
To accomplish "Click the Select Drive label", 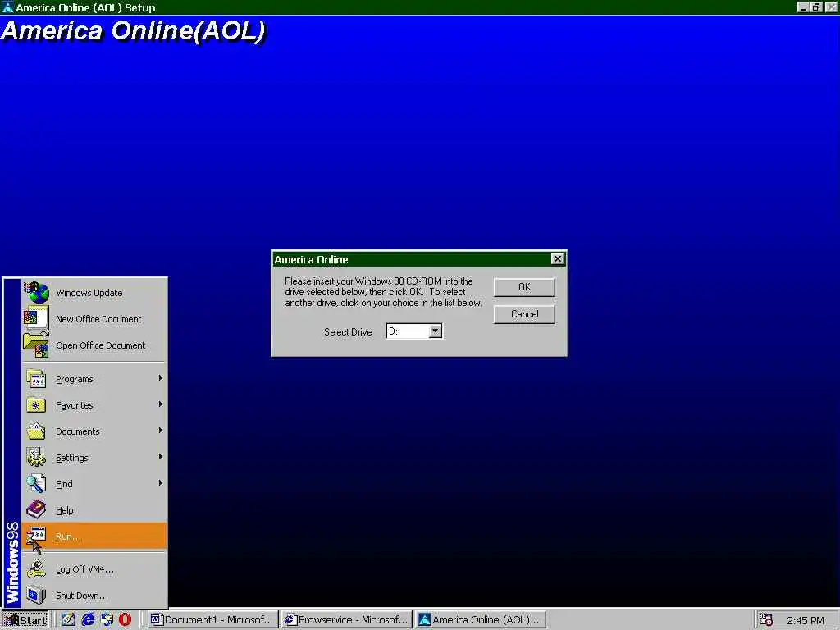I will pos(348,332).
